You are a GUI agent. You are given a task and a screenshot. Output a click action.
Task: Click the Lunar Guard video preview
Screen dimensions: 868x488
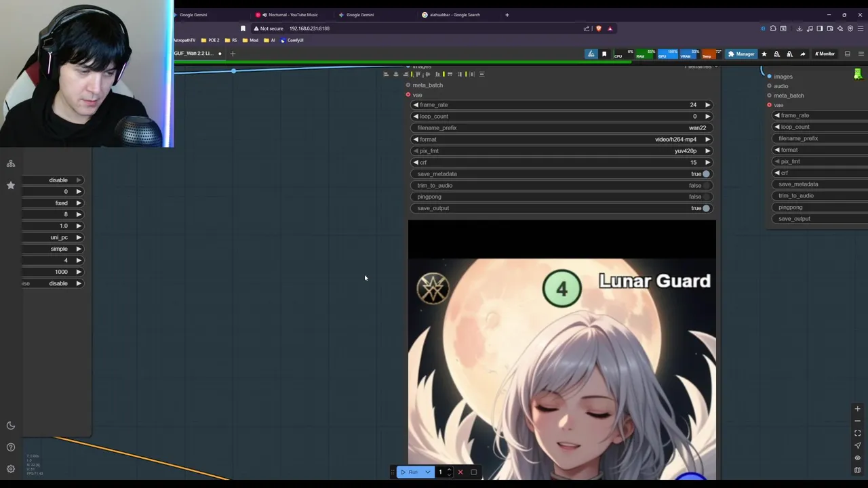pos(561,350)
